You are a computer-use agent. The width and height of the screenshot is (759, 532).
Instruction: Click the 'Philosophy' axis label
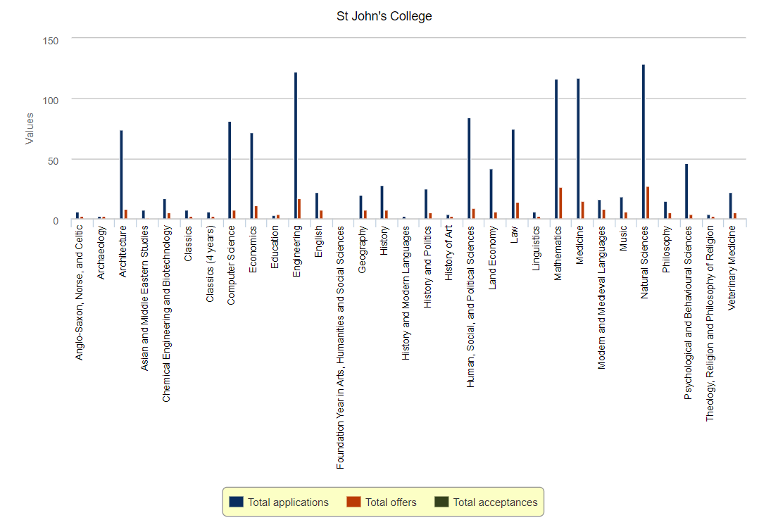click(x=665, y=249)
